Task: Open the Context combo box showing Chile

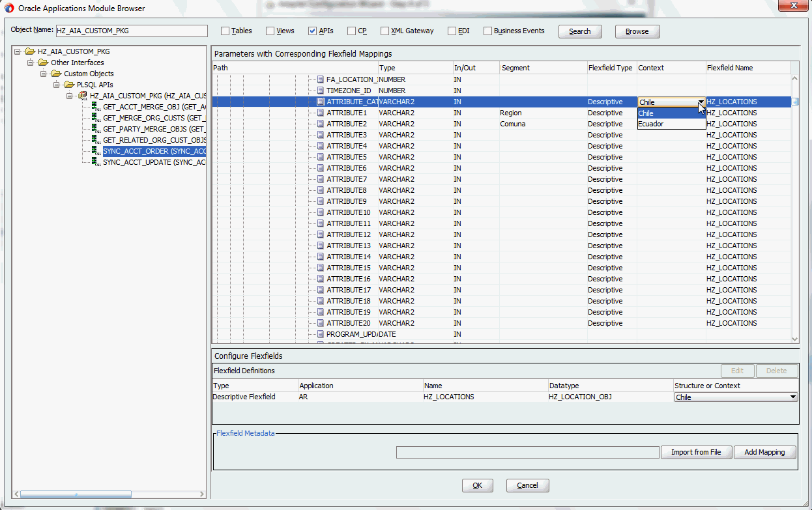Action: [671, 102]
